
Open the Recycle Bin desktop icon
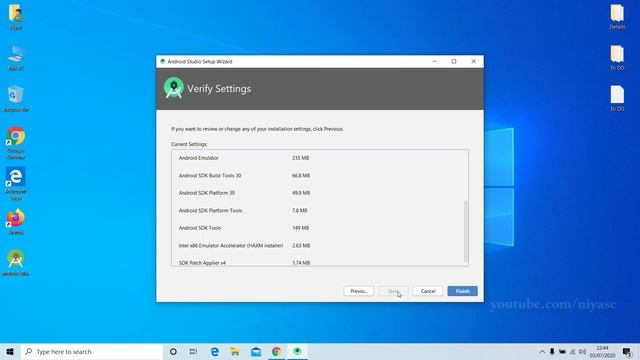coord(16,98)
